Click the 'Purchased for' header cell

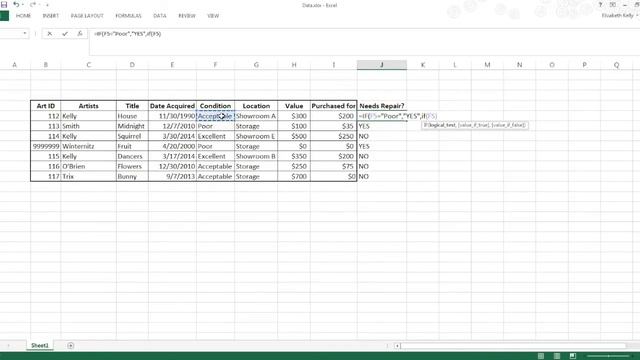333,106
